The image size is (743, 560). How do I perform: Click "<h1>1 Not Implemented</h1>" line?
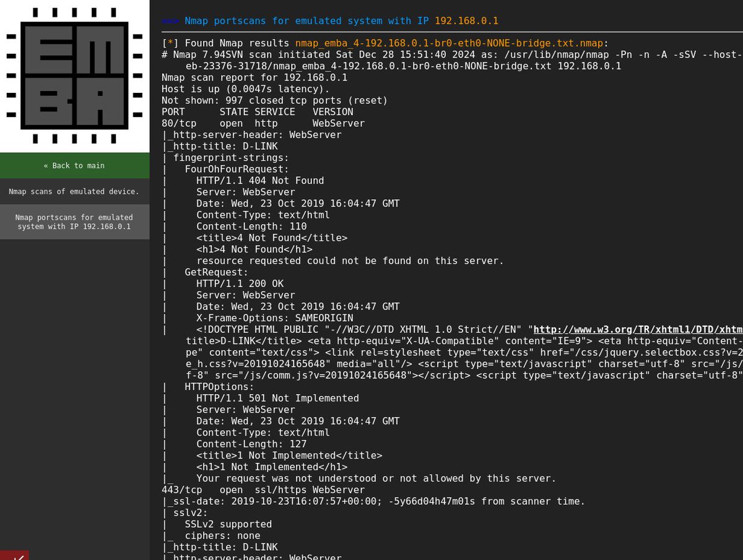pyautogui.click(x=272, y=467)
